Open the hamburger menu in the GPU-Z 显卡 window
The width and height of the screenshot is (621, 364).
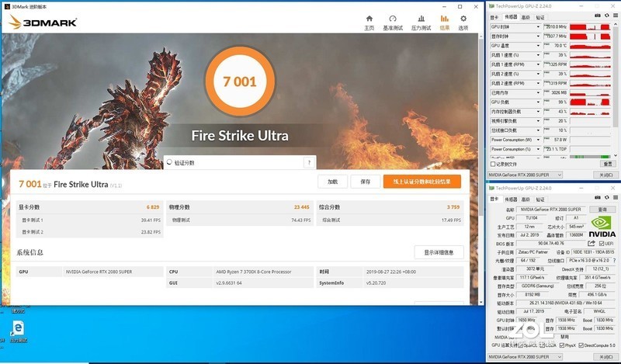coord(616,197)
